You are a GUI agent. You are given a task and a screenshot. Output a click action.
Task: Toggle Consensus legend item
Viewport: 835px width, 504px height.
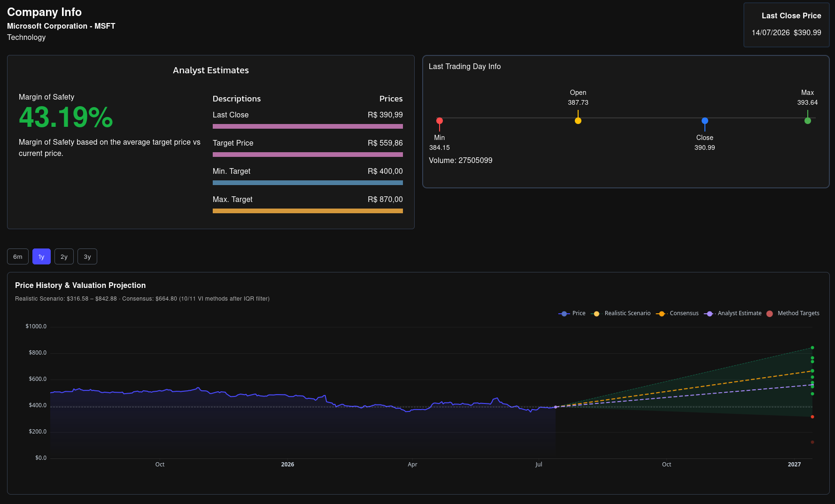click(x=677, y=313)
